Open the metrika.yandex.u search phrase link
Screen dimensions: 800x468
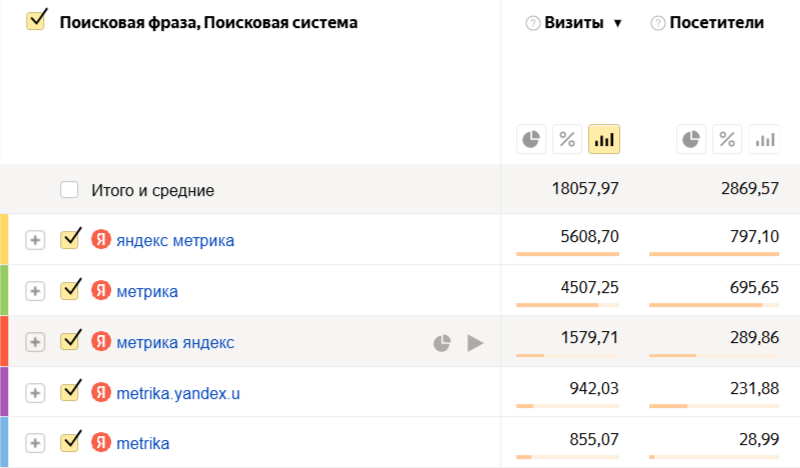pyautogui.click(x=178, y=393)
